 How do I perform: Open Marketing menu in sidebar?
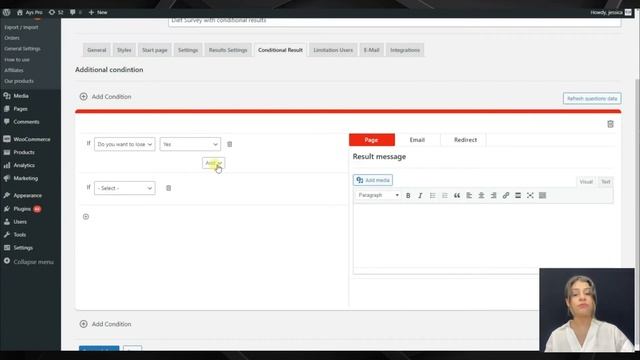[x=25, y=178]
